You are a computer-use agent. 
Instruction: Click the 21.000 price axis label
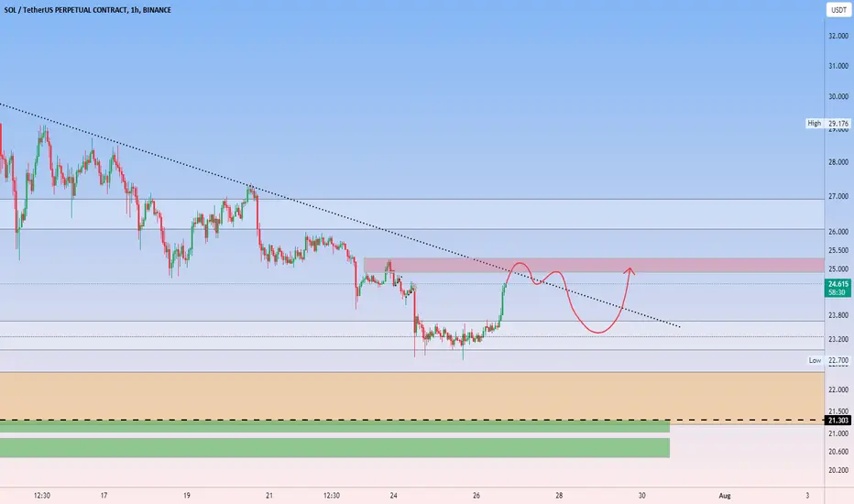pos(838,433)
